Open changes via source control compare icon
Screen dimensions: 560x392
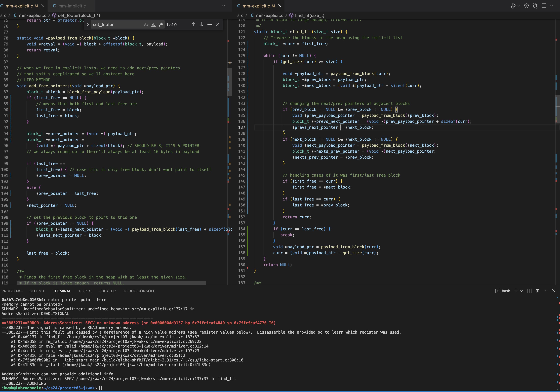(x=535, y=6)
